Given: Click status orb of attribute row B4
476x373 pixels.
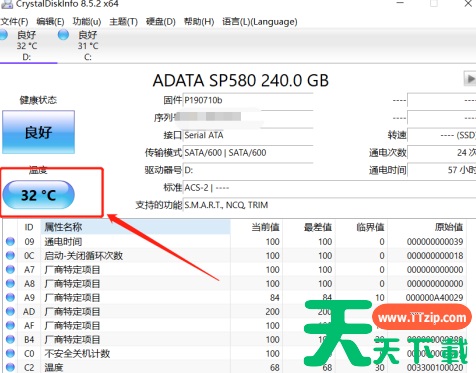Looking at the screenshot, I should coord(10,339).
